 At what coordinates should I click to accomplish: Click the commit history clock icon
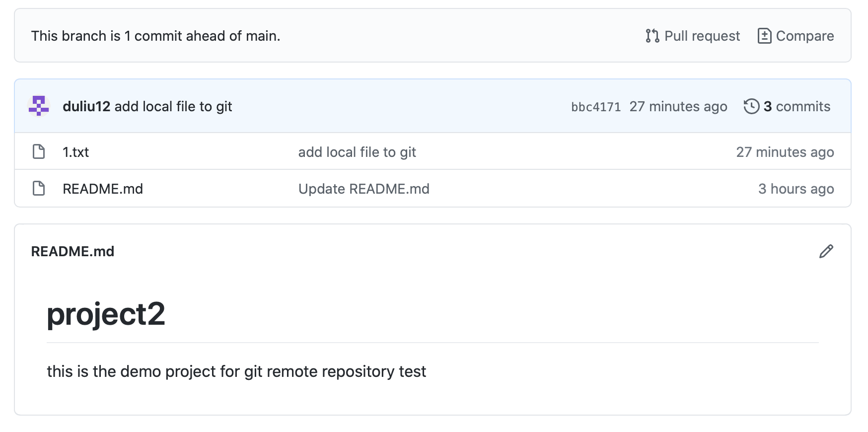pyautogui.click(x=751, y=106)
